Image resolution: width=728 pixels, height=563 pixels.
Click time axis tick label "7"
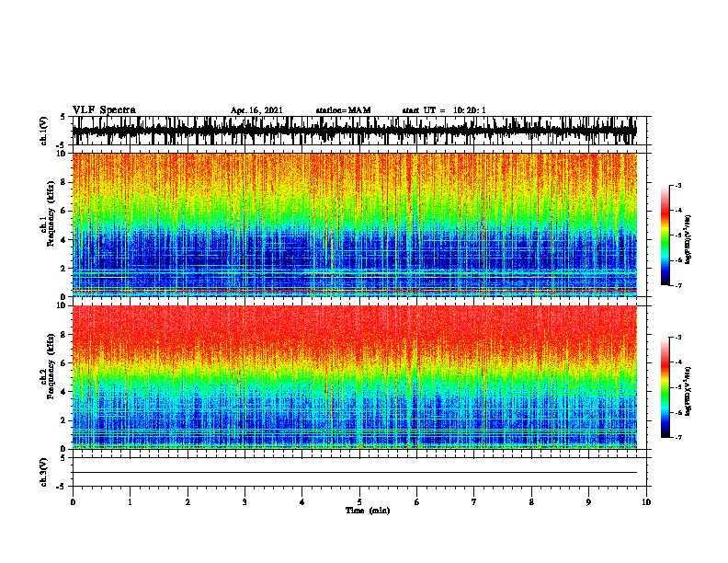474,502
